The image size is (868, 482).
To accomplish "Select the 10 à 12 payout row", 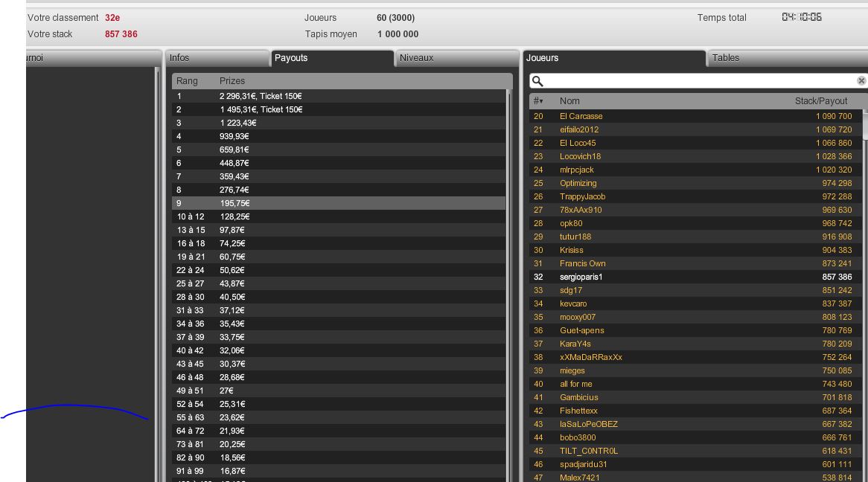I will [339, 216].
